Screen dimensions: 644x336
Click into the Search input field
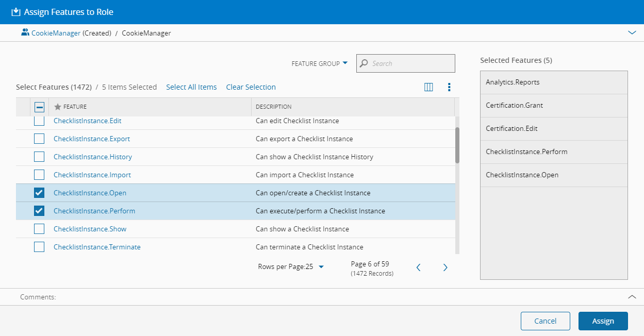point(411,63)
